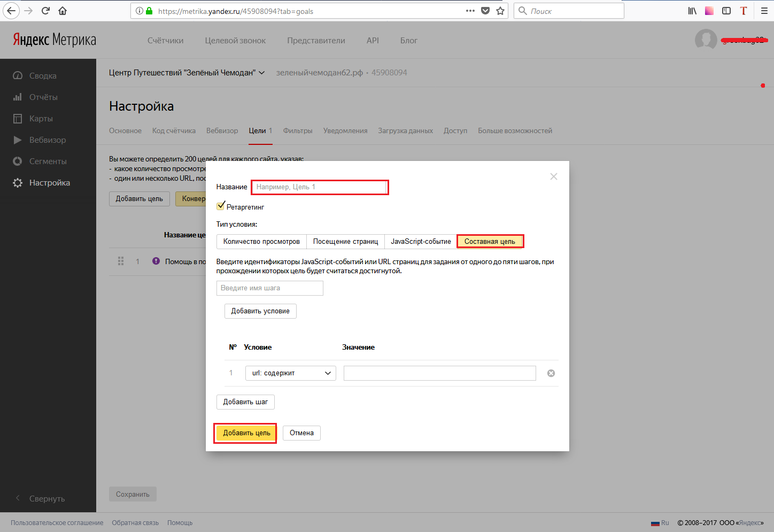
Task: Open the browser hamburger menu
Action: (764, 11)
